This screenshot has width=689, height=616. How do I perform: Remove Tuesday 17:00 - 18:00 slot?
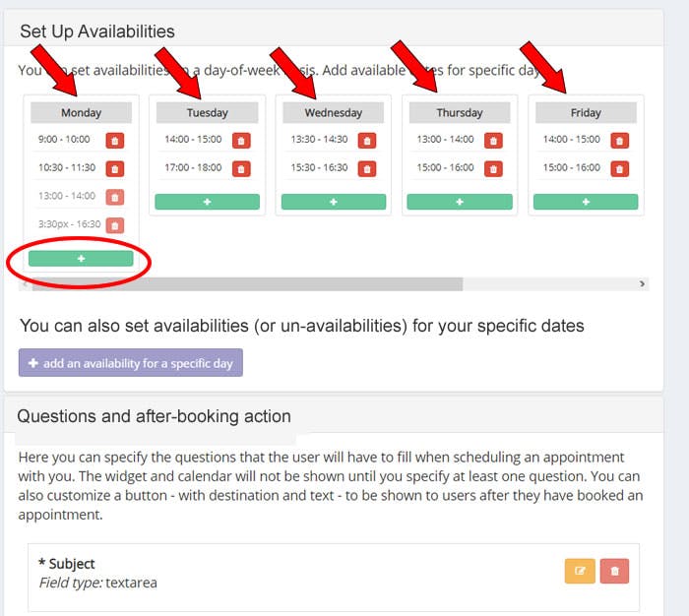(x=241, y=168)
